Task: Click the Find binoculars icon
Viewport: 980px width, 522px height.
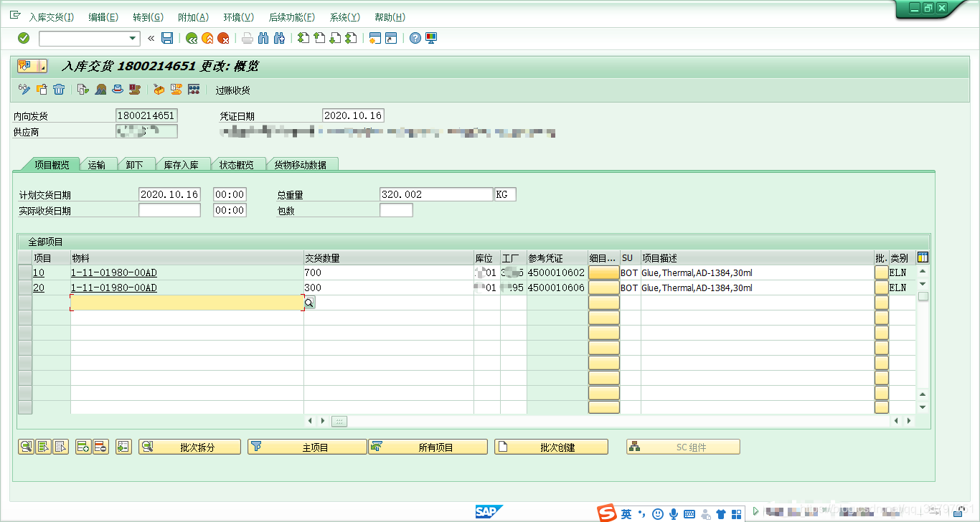Action: [263, 38]
